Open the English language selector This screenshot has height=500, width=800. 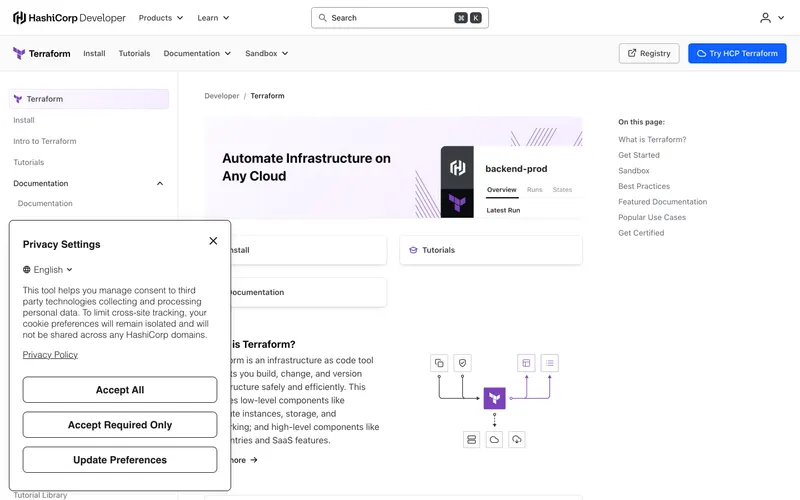click(48, 269)
